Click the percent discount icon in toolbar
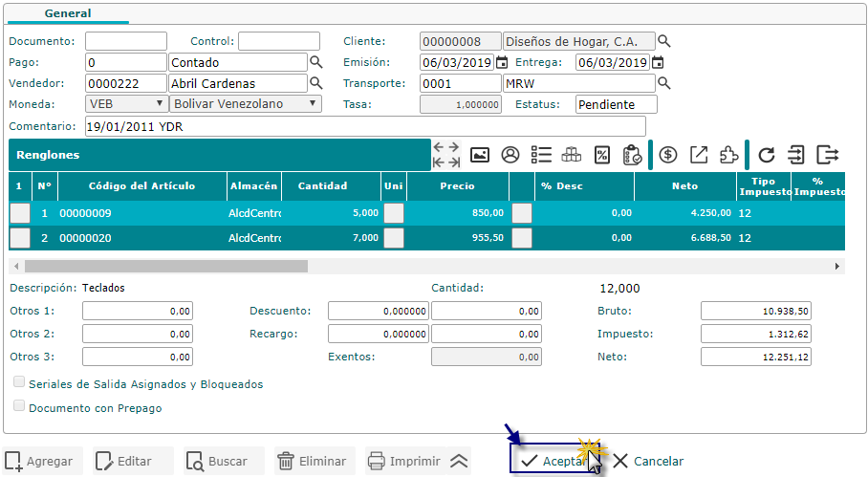This screenshot has height=477, width=868. pos(602,155)
